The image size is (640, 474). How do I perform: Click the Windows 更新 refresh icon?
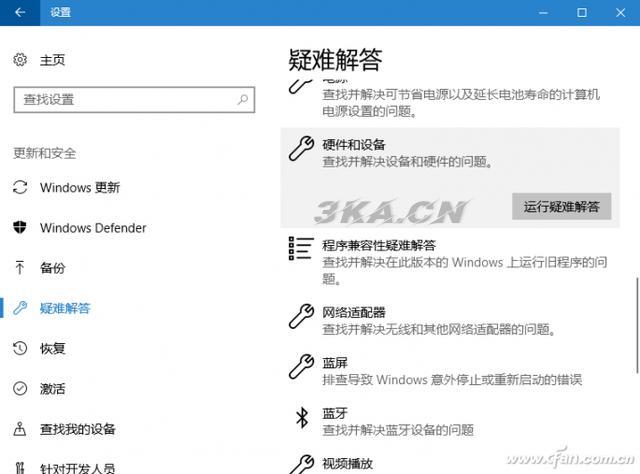pyautogui.click(x=20, y=187)
